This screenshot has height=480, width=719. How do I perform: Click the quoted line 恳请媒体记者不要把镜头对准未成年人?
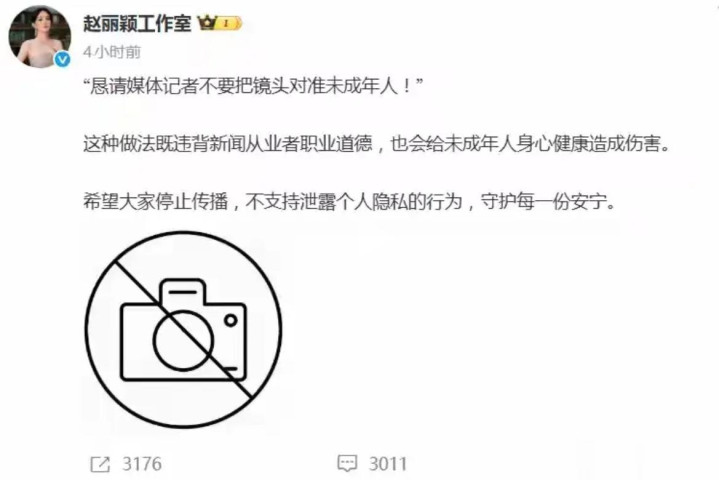[x=252, y=86]
